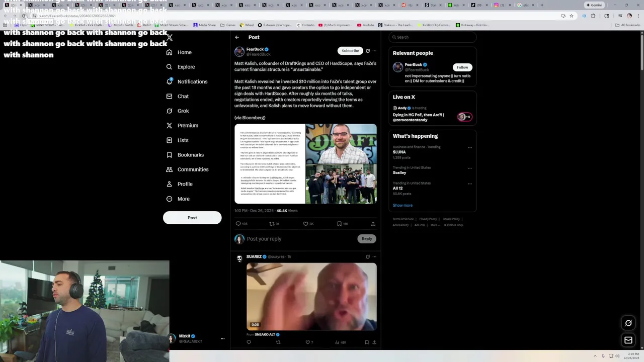Click Show more under What's happening
The height and width of the screenshot is (362, 644).
[x=403, y=205]
